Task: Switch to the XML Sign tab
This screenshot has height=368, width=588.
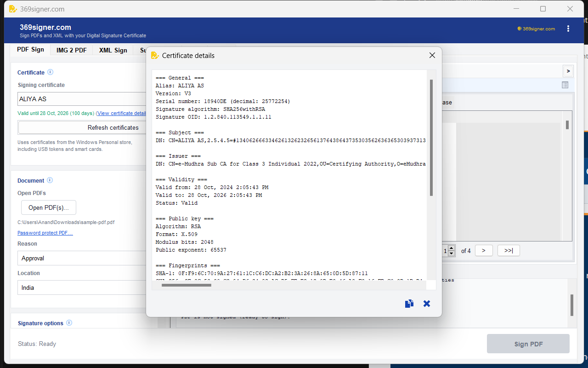Action: [113, 50]
